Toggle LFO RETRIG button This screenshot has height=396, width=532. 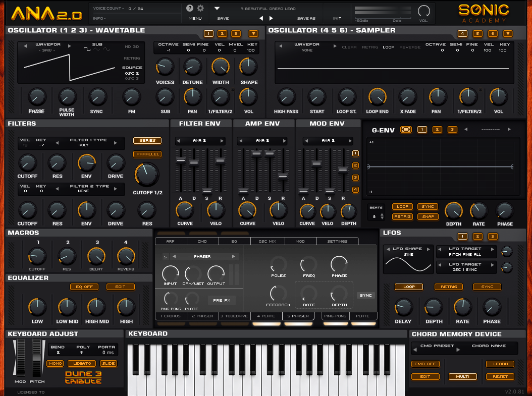449,287
